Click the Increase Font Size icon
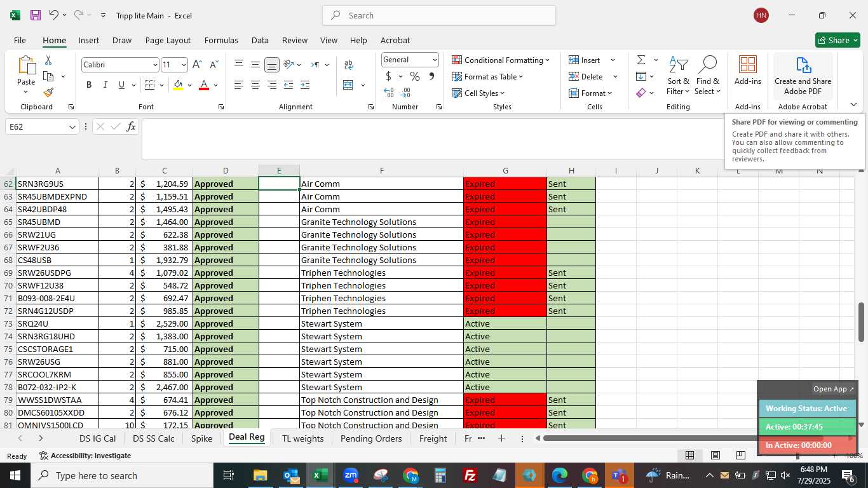868x488 pixels. coord(197,65)
